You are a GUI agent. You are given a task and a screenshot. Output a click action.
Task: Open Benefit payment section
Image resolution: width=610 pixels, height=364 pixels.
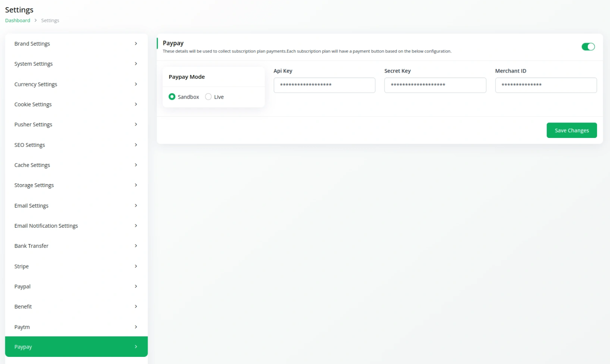coord(76,307)
